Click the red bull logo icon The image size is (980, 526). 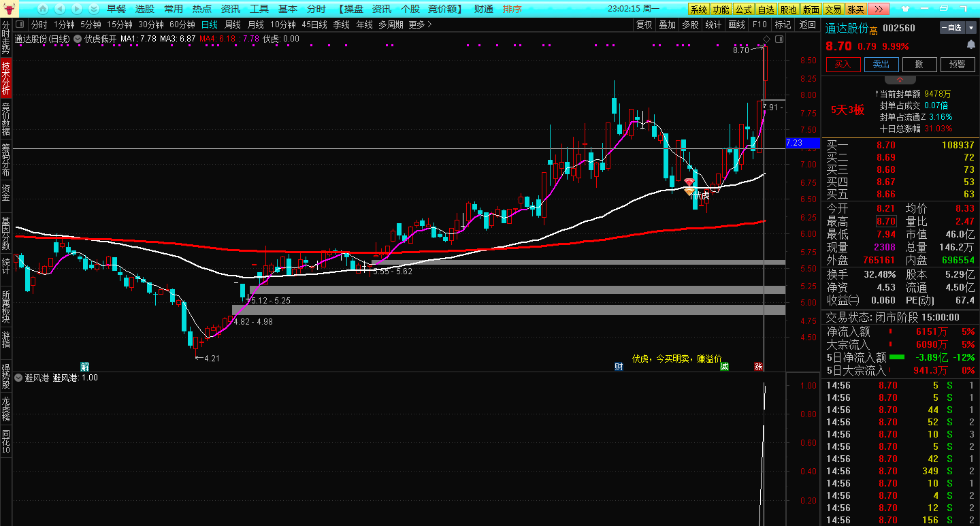10,9
